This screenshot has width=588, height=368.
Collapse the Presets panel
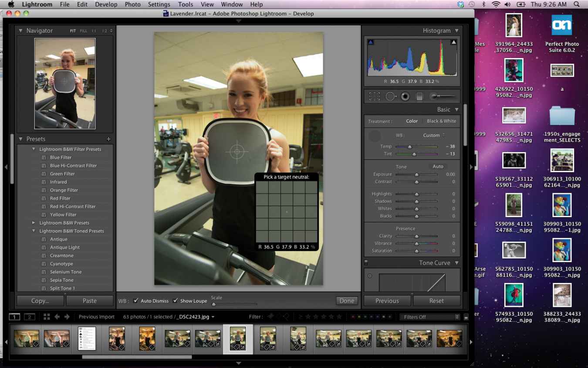pos(20,139)
